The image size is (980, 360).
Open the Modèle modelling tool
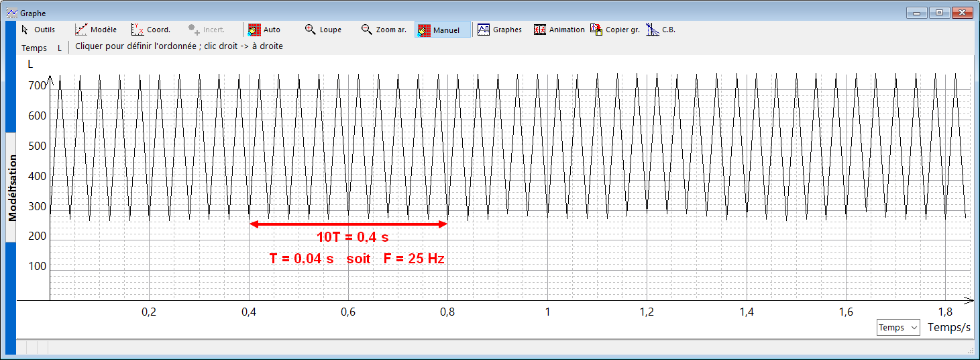95,30
